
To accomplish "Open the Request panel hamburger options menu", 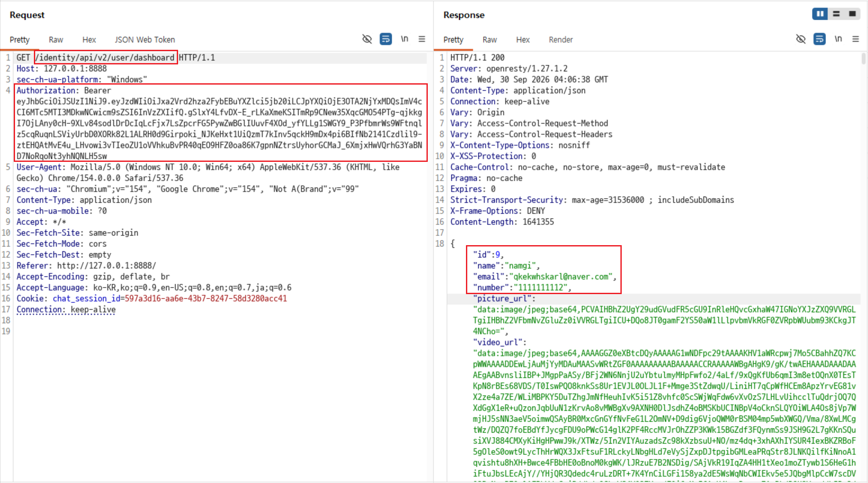I will (x=422, y=39).
